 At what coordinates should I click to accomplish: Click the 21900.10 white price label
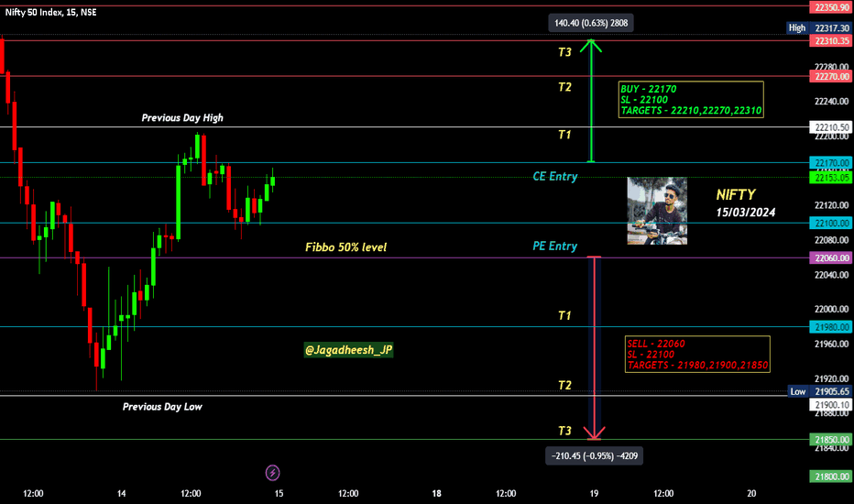(831, 405)
